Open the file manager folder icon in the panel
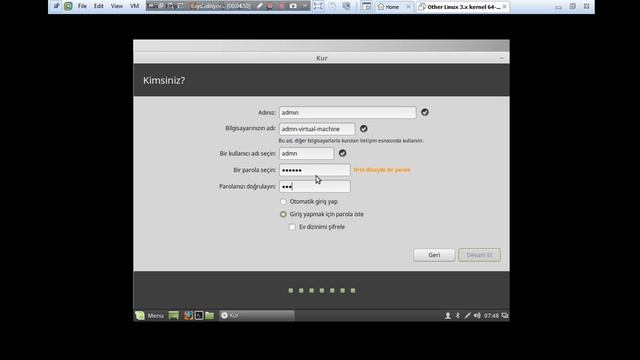Viewport: 640px width, 360px height. 209,316
